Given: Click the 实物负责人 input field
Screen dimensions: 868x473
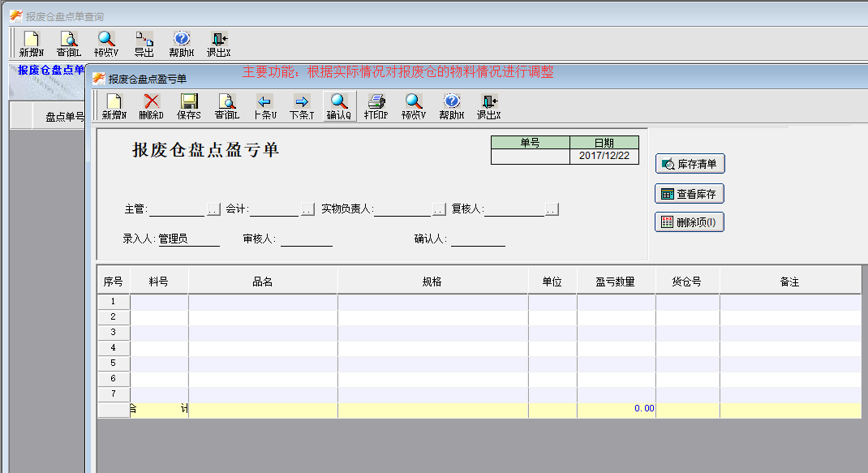Looking at the screenshot, I should click(x=402, y=209).
